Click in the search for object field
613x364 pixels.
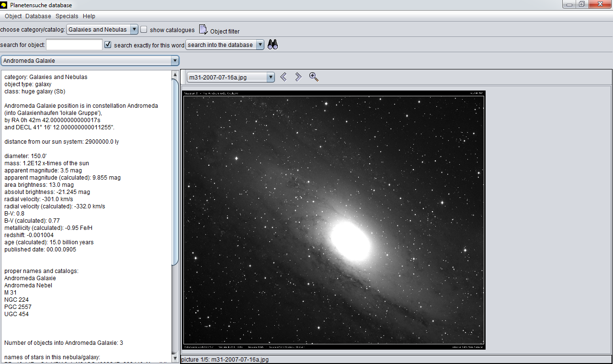[x=74, y=45]
